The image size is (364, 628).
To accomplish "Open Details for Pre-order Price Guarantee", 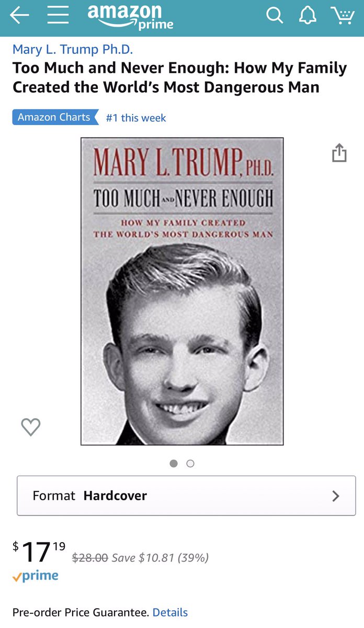I will (170, 612).
